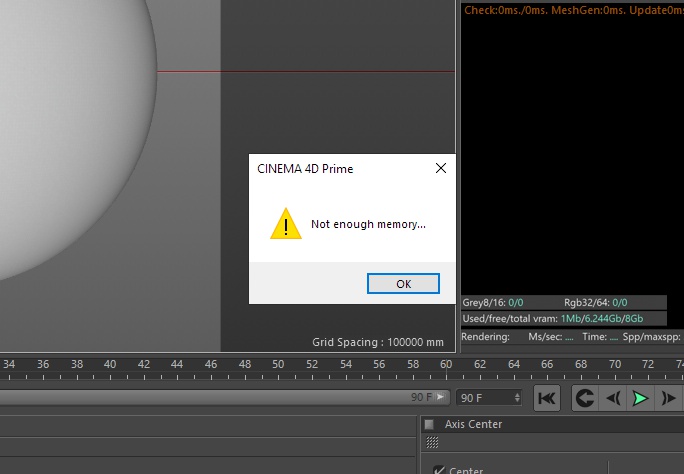
Task: Play animation forwards with green arrow
Action: click(640, 398)
